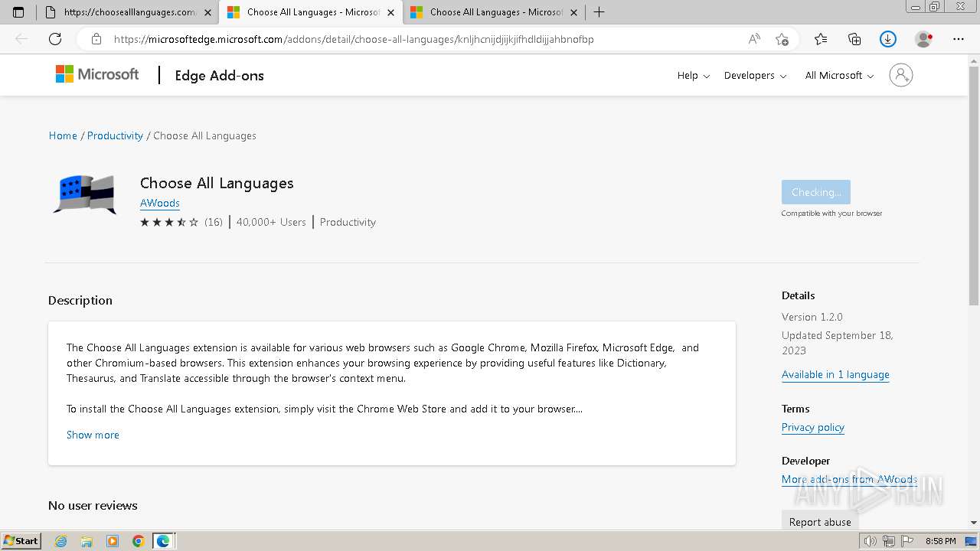Click the page vertical scrollbar thumb
980x551 pixels.
click(974, 187)
